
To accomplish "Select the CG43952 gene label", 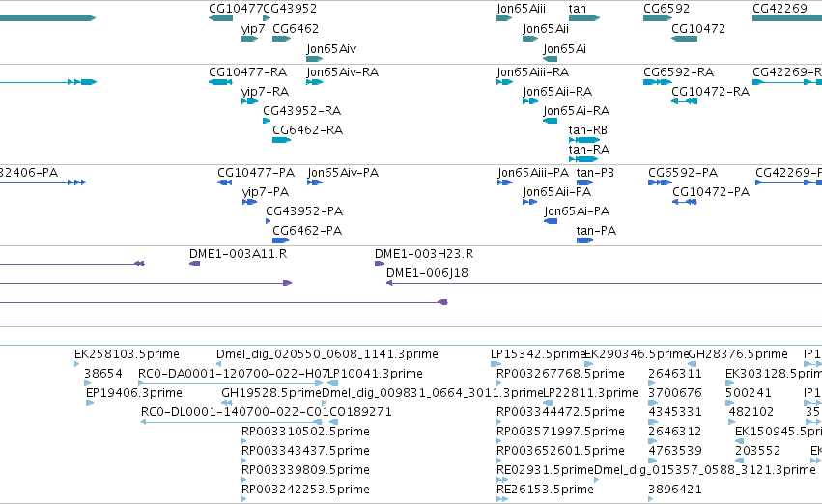I will coord(290,9).
